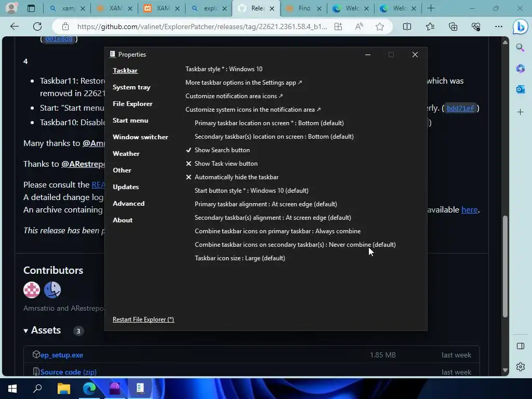Open new browser tab
Screen dimensions: 532x399
(431, 8)
